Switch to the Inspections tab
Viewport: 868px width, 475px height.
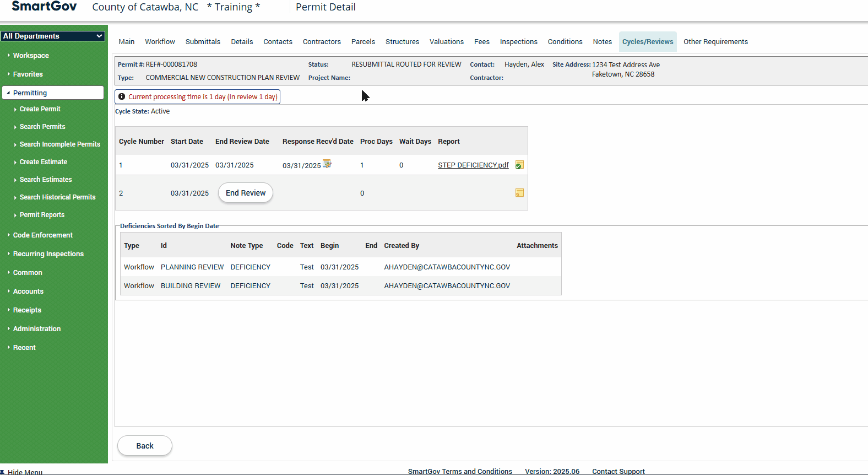[518, 42]
